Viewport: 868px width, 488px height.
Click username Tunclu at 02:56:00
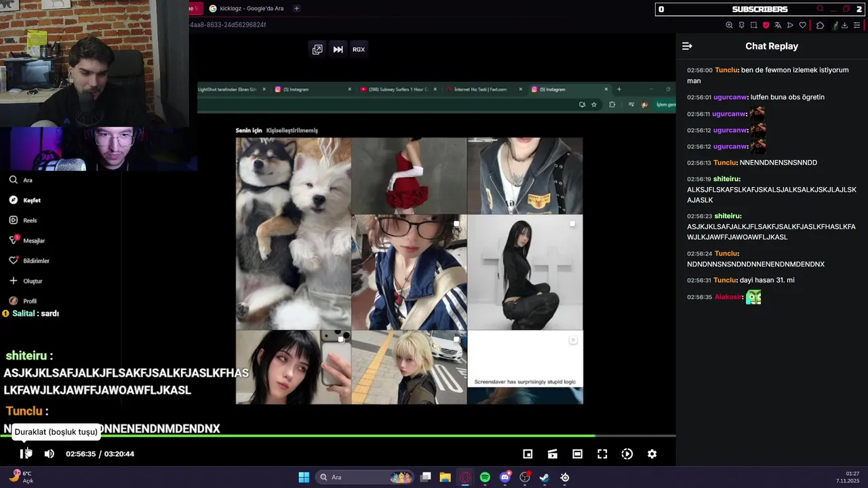[x=726, y=70]
